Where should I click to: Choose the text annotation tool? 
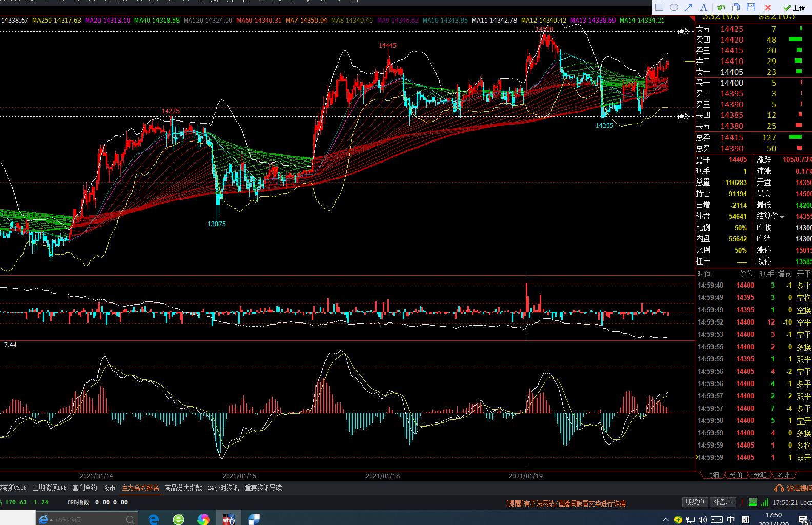704,7
